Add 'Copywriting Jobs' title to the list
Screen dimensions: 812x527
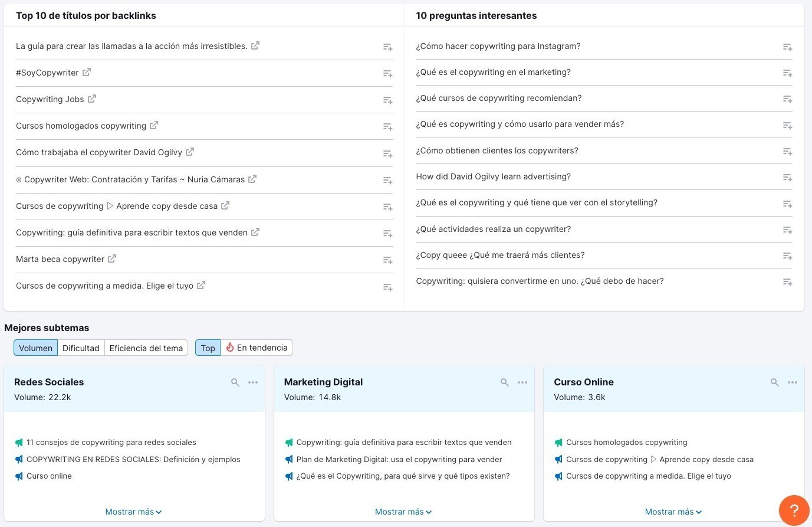(387, 100)
